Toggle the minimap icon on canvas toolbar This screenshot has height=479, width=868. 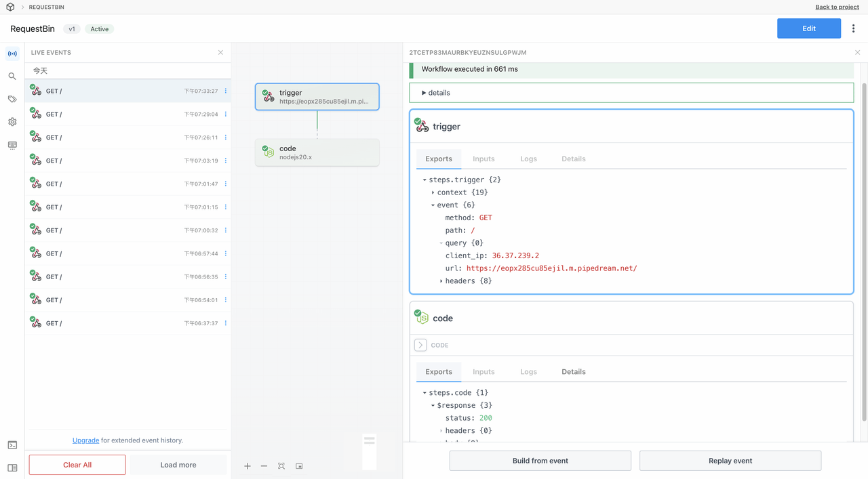point(299,466)
